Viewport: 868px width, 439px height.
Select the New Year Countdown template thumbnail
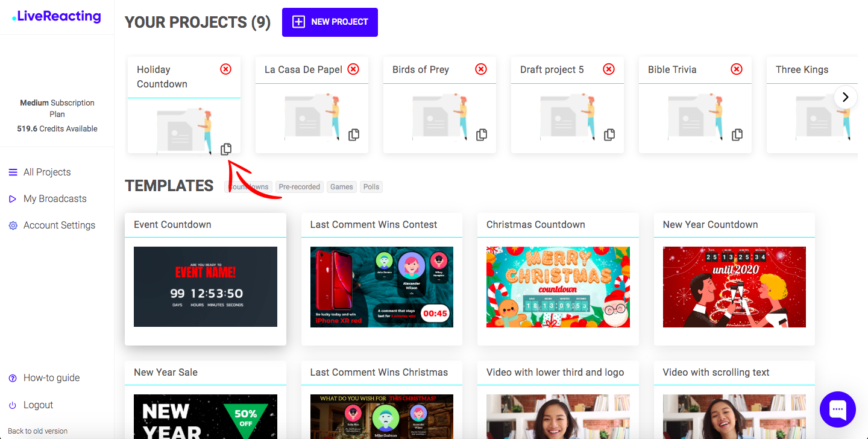(x=734, y=287)
